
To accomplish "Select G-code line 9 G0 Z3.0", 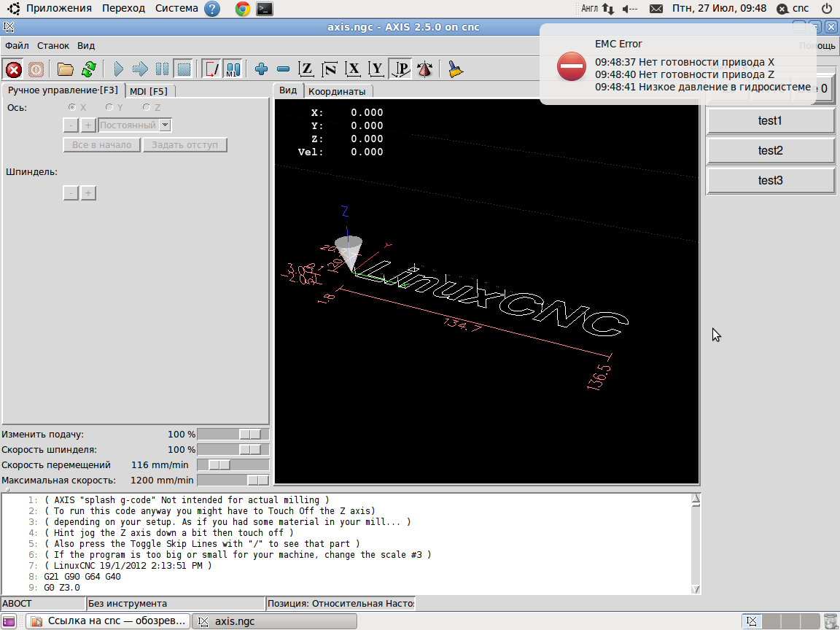I will 61,588.
